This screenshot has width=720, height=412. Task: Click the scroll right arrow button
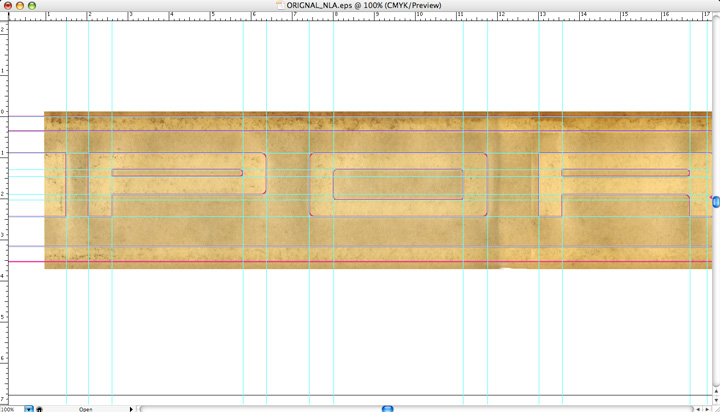707,409
